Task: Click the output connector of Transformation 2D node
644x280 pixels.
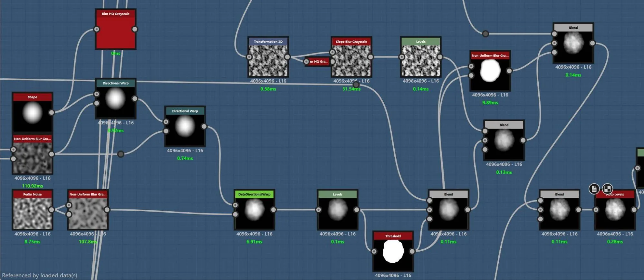Action: [x=287, y=57]
